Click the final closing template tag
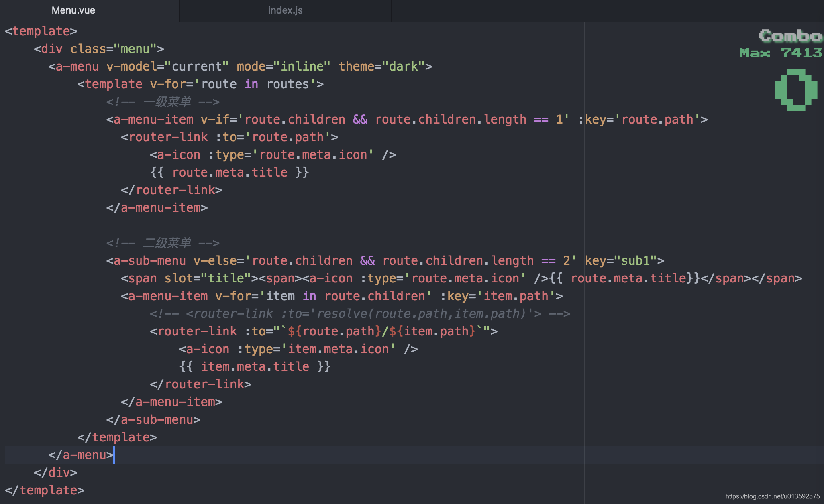This screenshot has height=504, width=824. tap(45, 490)
